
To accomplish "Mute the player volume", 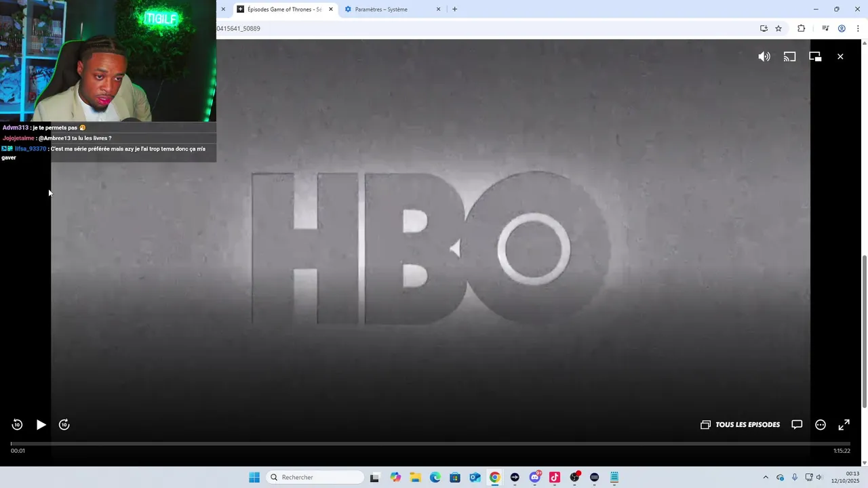I will point(764,57).
